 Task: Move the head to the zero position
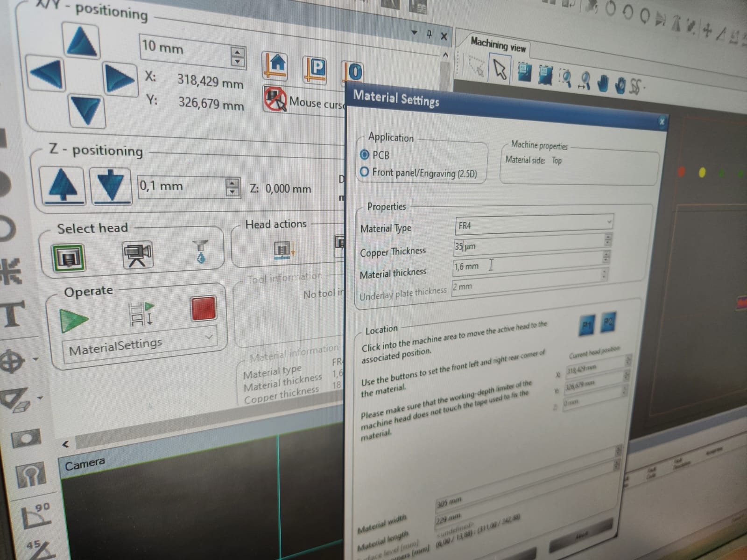[x=353, y=73]
